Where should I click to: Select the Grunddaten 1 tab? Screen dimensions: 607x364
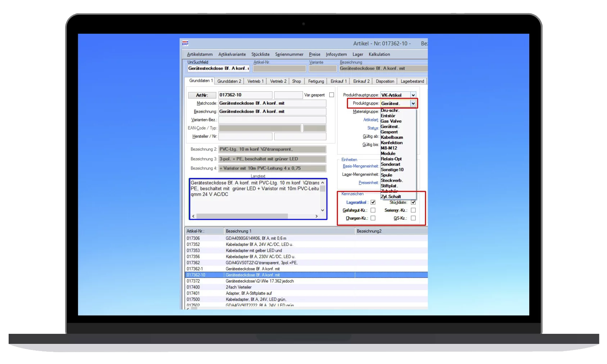(x=200, y=81)
